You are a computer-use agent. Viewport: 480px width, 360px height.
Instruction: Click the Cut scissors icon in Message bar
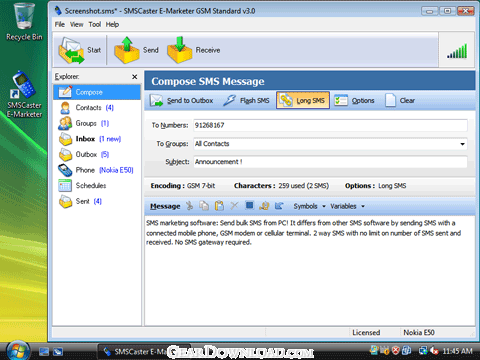(189, 206)
